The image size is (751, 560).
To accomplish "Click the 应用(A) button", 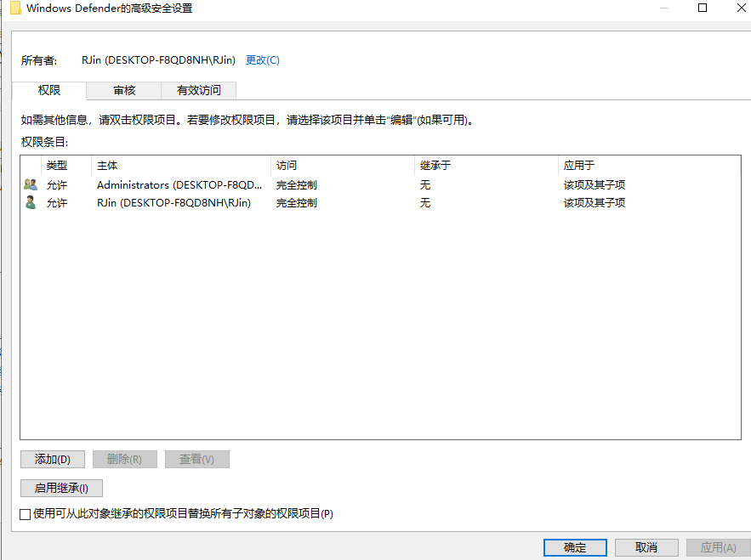I will (718, 547).
